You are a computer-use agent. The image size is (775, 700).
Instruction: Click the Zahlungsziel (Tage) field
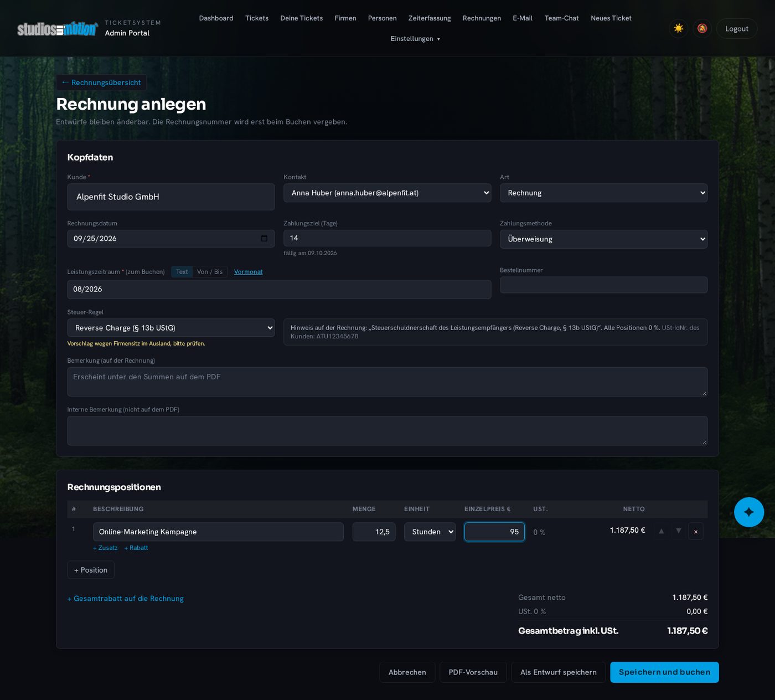(387, 238)
